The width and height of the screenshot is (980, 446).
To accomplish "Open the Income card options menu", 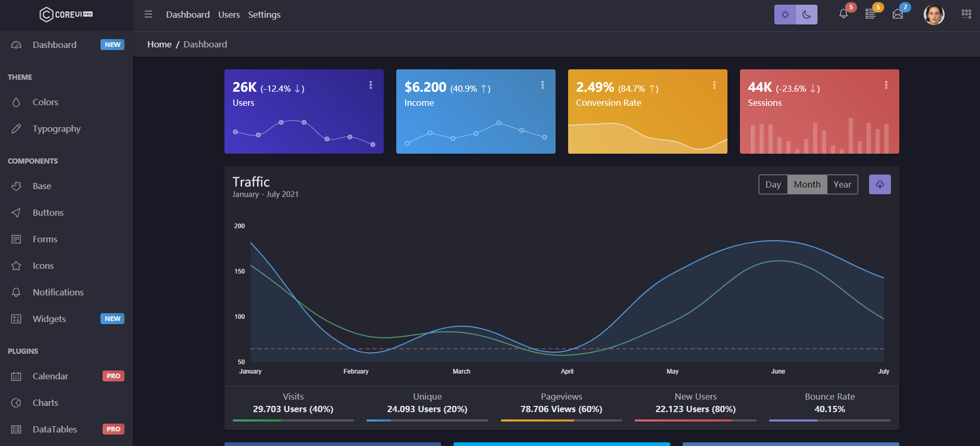I will (543, 85).
